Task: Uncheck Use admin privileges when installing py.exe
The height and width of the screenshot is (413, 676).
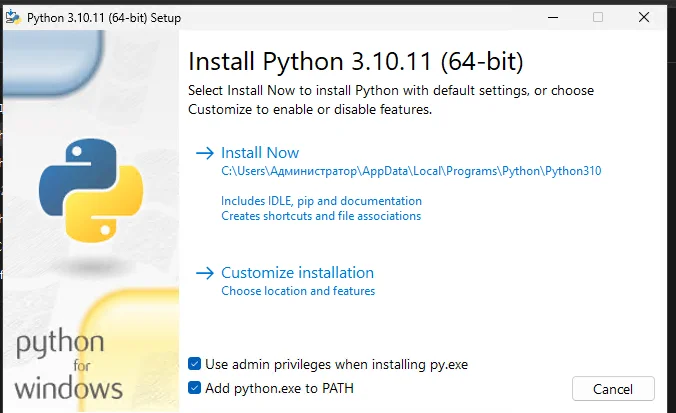Action: (194, 364)
